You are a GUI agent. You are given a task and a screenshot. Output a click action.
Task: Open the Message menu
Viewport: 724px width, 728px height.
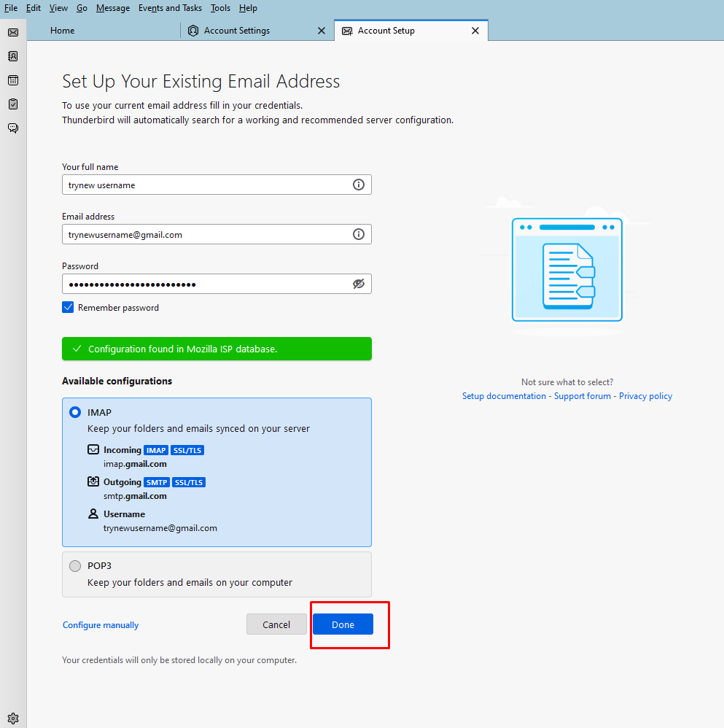pyautogui.click(x=113, y=8)
